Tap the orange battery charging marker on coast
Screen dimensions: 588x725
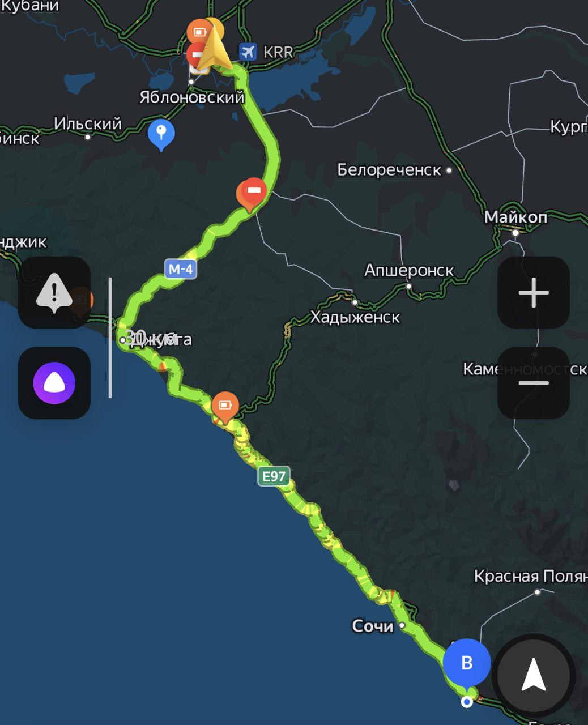225,406
